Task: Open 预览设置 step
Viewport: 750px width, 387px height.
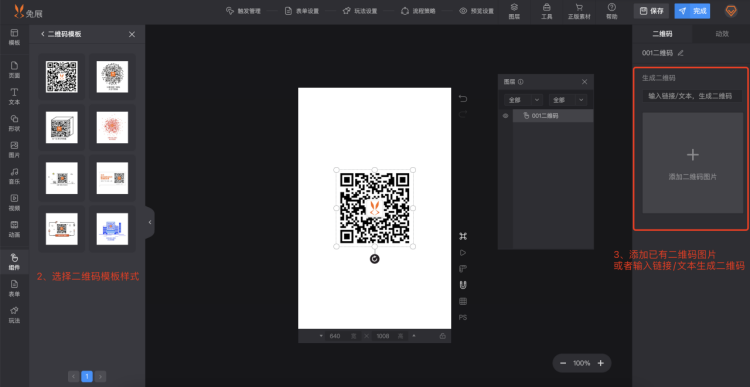Action: coord(476,11)
